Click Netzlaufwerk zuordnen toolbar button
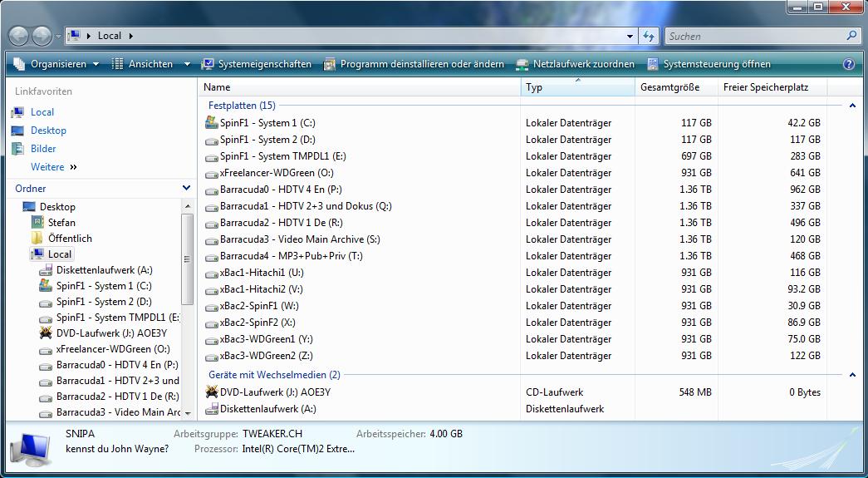 575,64
